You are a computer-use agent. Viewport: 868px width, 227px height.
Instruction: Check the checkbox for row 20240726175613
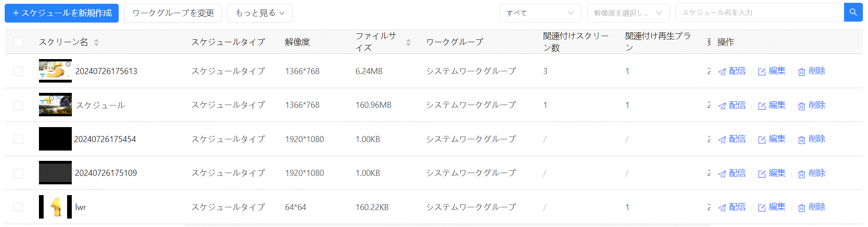18,71
